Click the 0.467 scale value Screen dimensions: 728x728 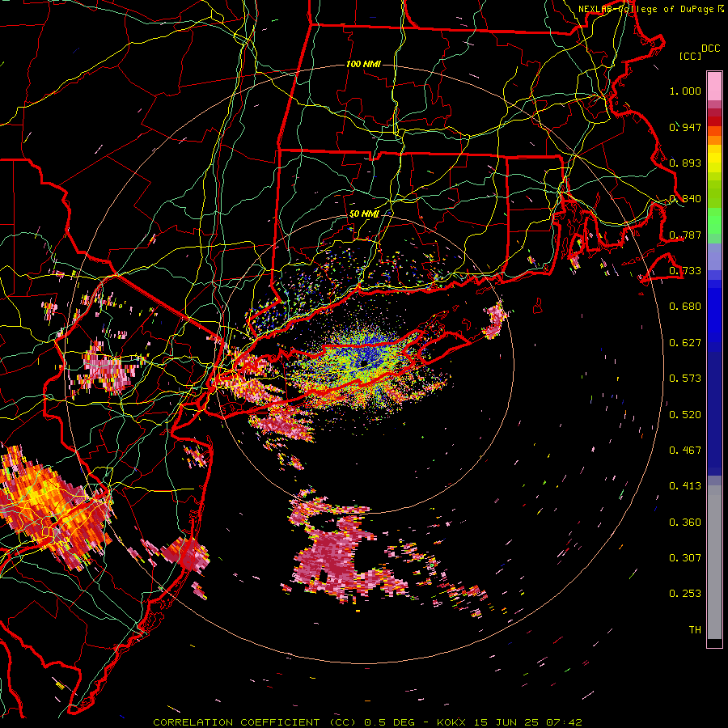point(685,451)
